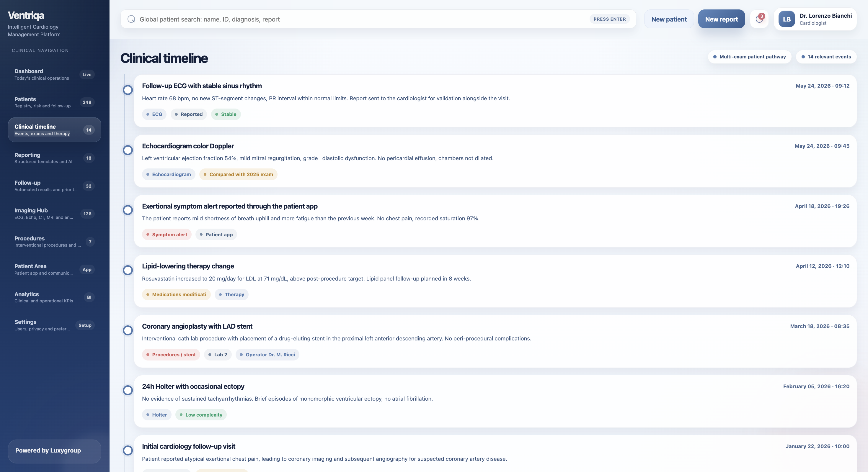Select the Echocardiogram color Doppler timeline marker
Viewport: 868px width, 472px height.
(128, 150)
